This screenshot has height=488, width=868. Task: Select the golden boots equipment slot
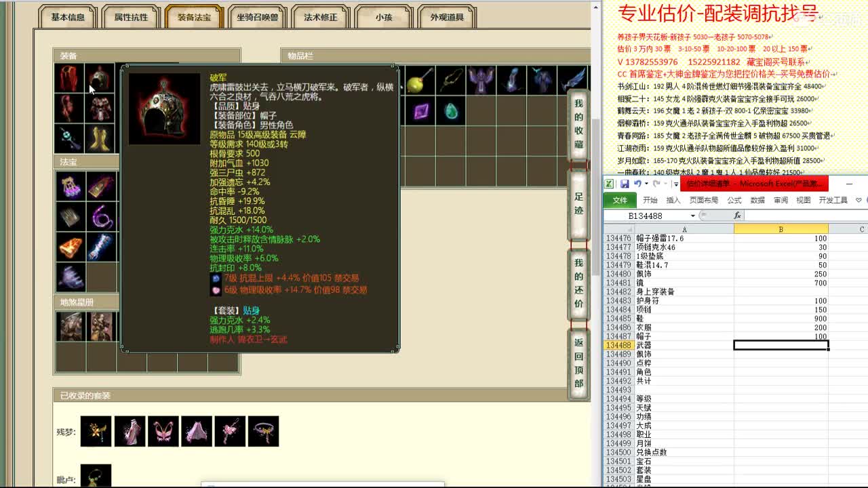point(100,138)
